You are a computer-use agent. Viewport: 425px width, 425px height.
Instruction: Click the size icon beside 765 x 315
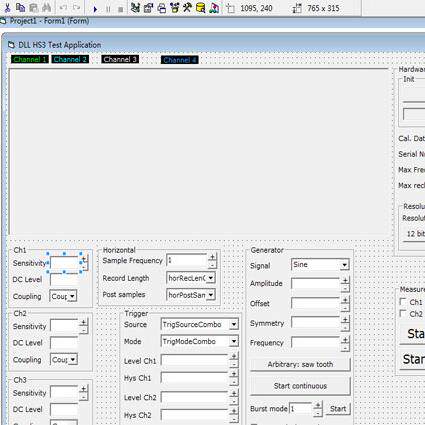point(297,8)
